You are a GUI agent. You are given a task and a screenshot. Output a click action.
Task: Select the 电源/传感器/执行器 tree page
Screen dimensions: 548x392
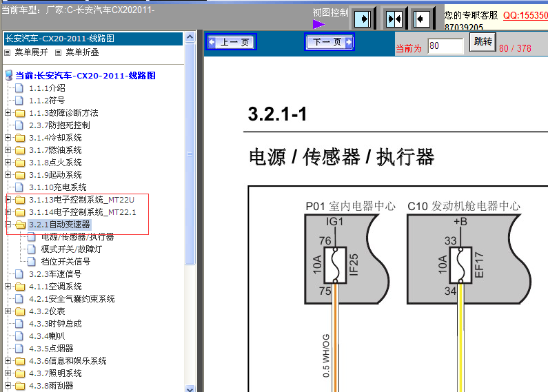click(x=78, y=237)
